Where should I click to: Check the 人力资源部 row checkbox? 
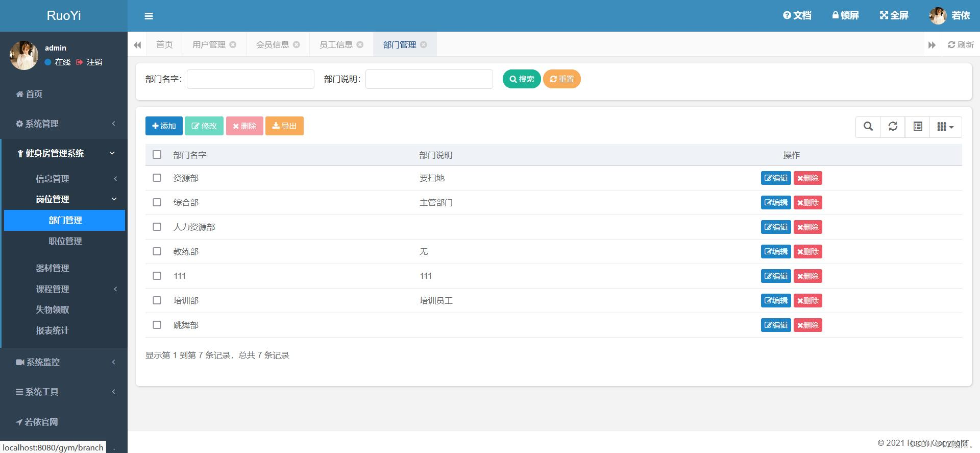click(157, 227)
